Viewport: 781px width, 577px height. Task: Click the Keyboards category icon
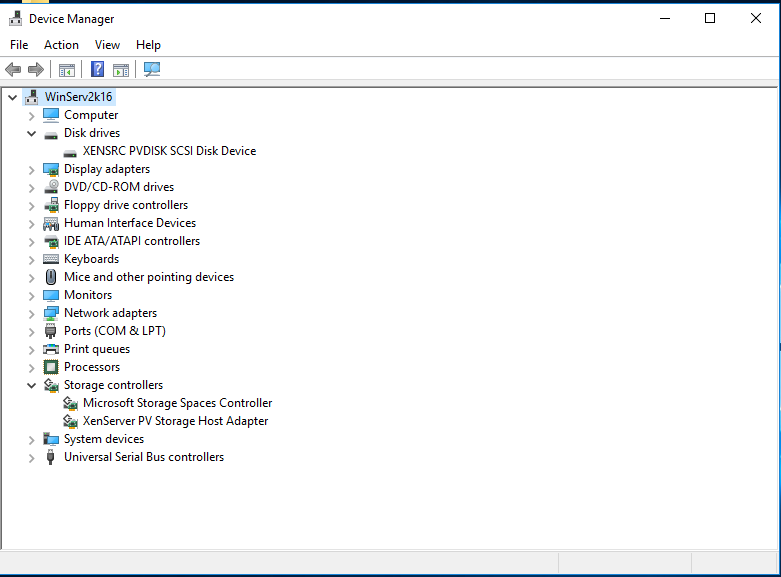click(x=51, y=259)
